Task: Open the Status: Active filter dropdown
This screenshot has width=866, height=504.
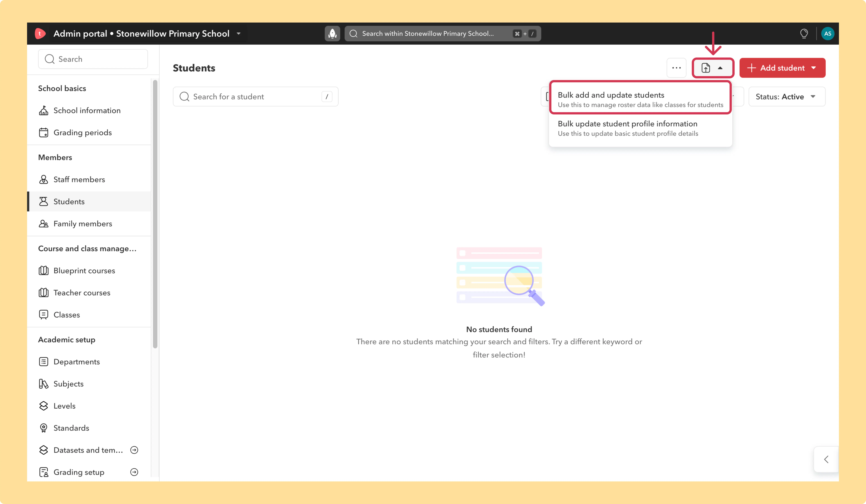Action: point(787,97)
